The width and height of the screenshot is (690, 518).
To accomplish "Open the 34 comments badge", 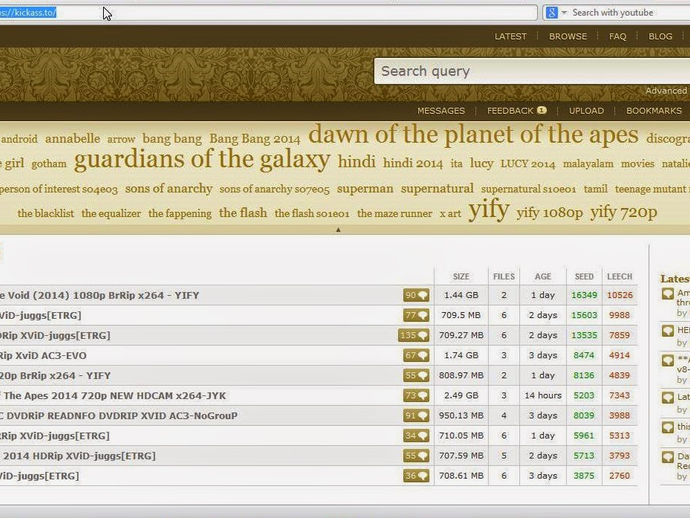I will tap(416, 436).
